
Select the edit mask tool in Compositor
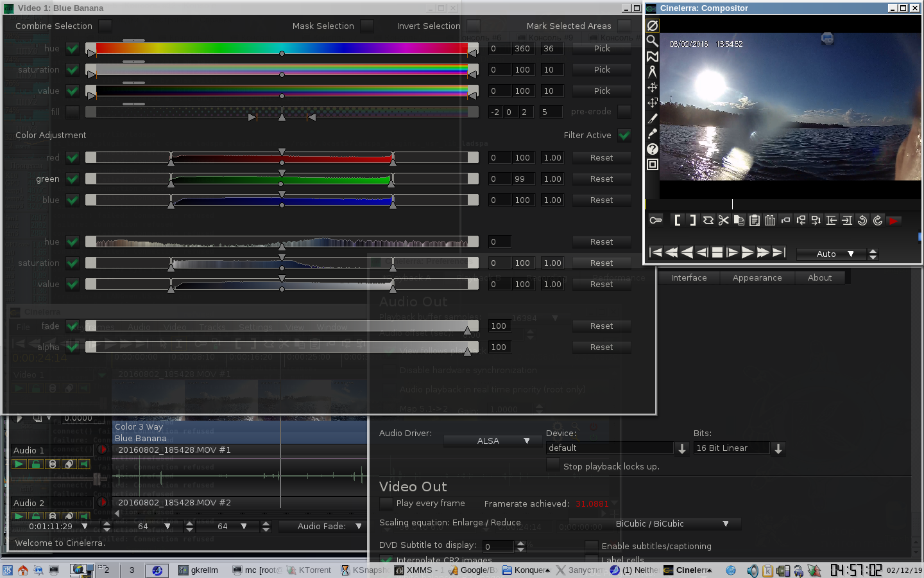(x=653, y=57)
